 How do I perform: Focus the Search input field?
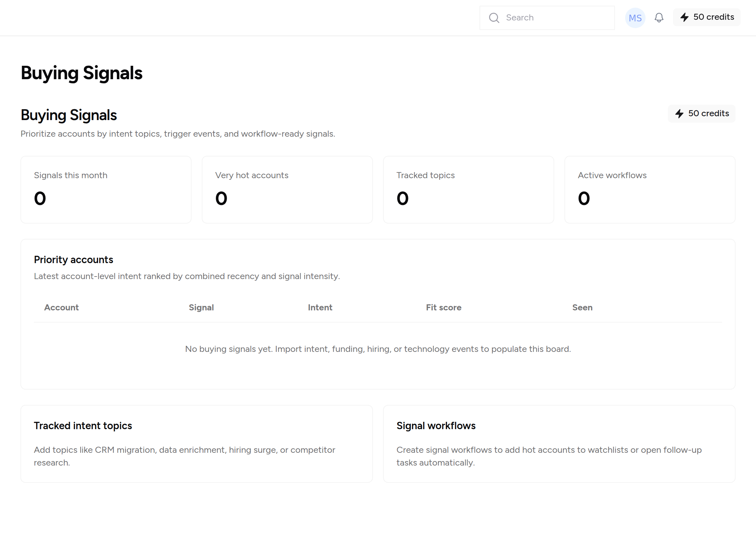pos(547,18)
